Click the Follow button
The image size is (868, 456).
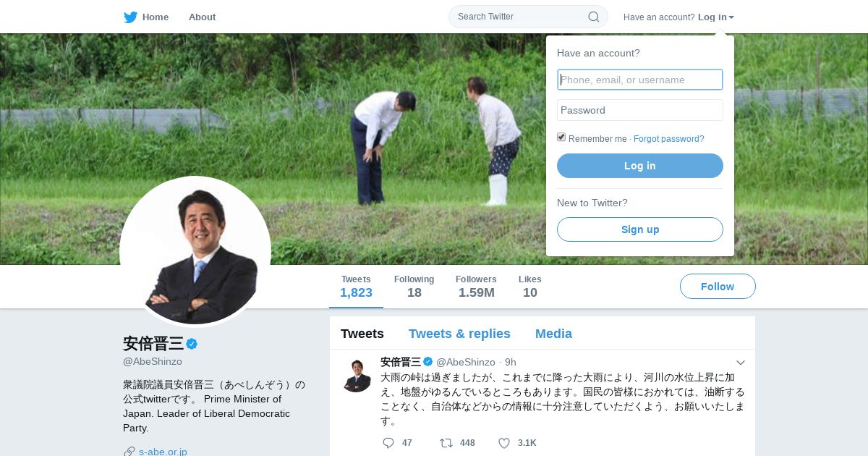[x=718, y=287]
